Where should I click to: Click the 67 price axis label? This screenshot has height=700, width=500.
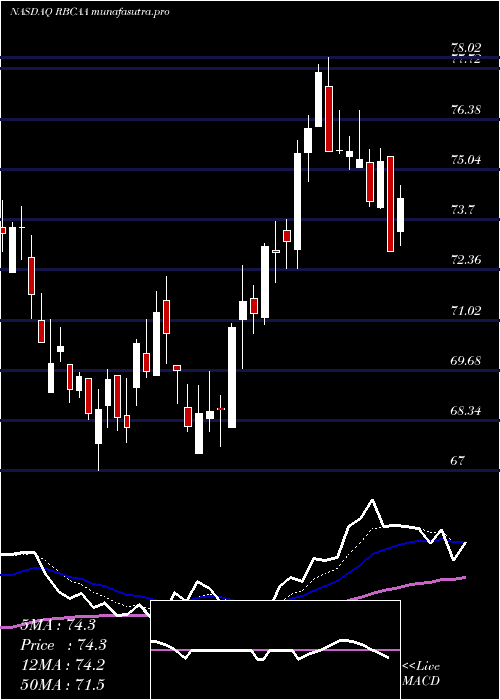[458, 460]
